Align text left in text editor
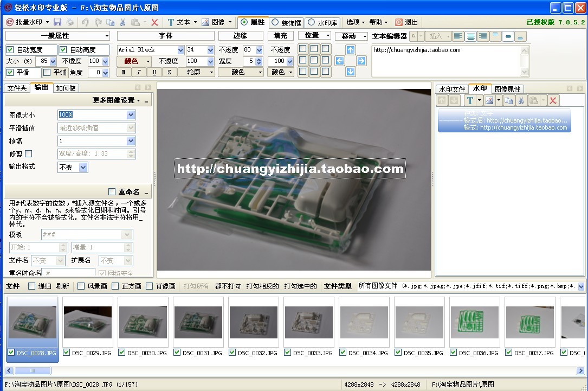Viewport: 588px width, 391px height. 458,36
